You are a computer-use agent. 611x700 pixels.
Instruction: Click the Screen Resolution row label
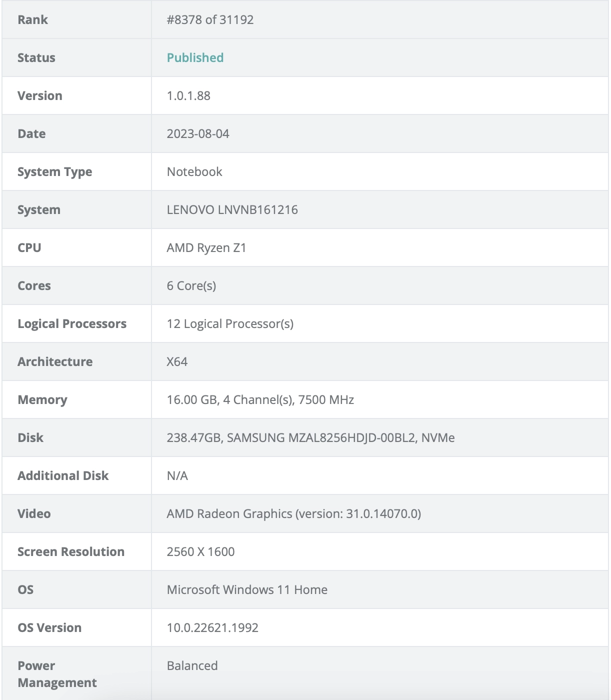click(71, 552)
